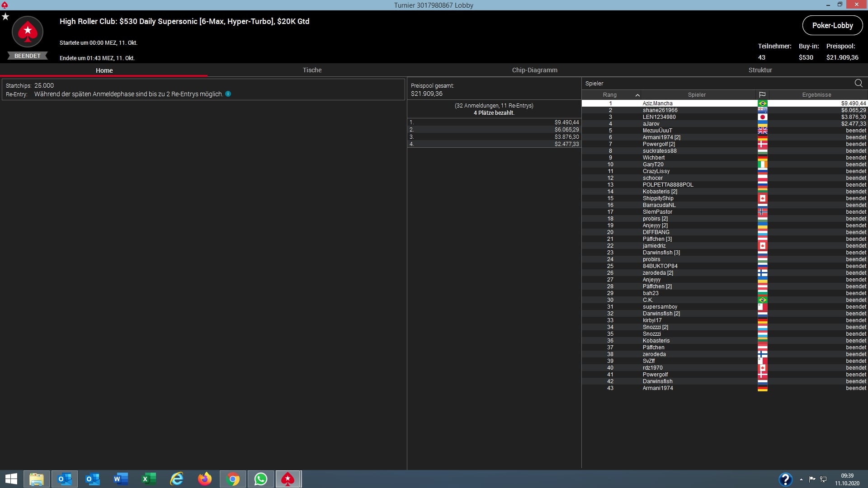Image resolution: width=868 pixels, height=488 pixels.
Task: Open Firefox from the taskbar
Action: click(205, 479)
